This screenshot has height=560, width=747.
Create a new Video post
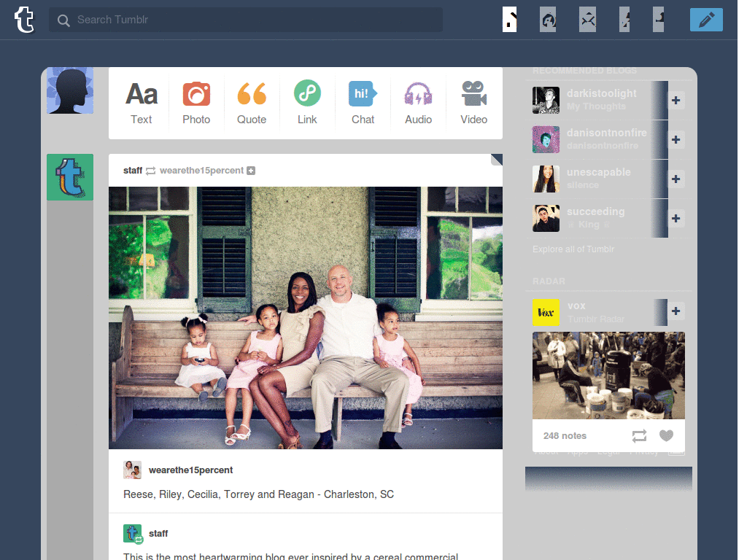click(473, 103)
